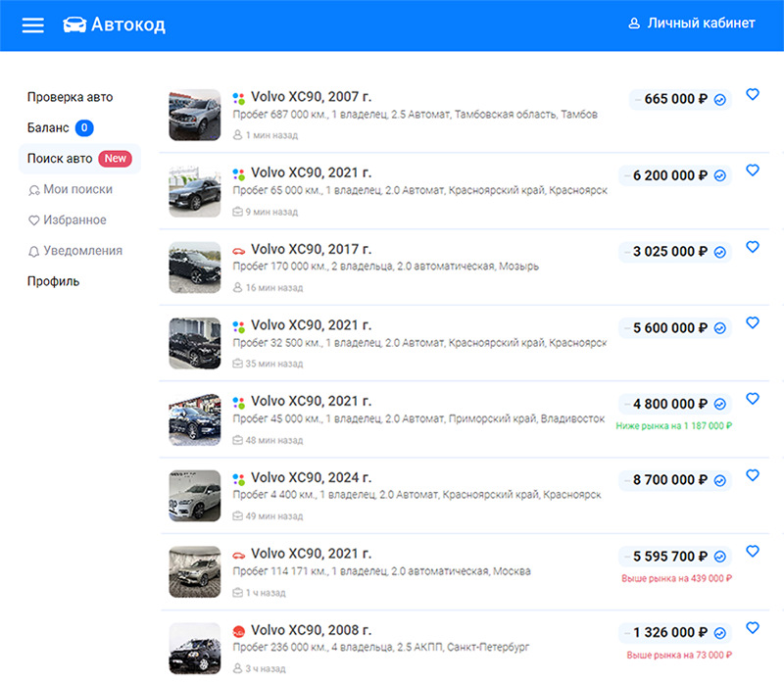Click the user icon beside Личный кабинет

[x=634, y=24]
